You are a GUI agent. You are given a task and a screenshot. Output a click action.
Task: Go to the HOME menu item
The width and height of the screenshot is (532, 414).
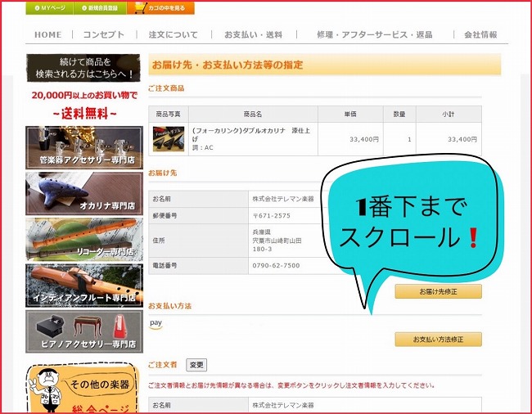coord(47,34)
